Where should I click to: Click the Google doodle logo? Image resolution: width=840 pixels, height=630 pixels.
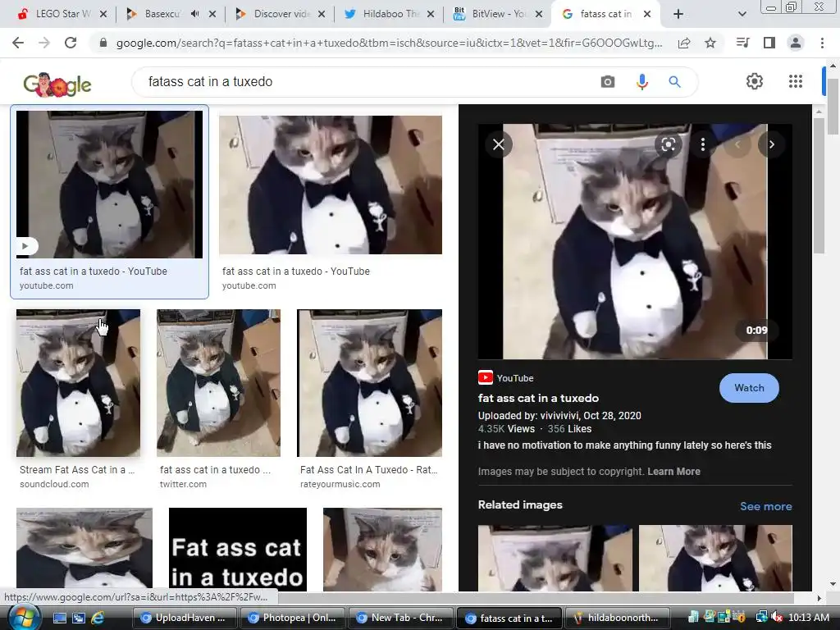click(x=57, y=84)
